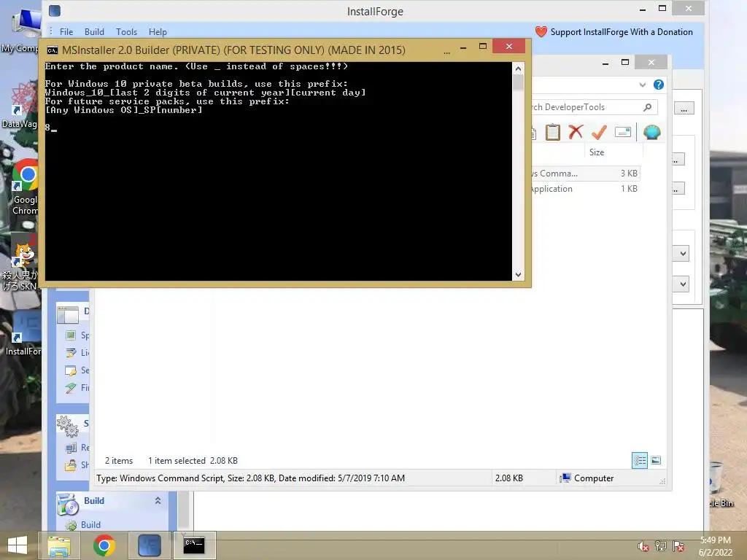Open the Shortcuts item icon in the sidebar
Screen dimensions: 747x560
pyautogui.click(x=71, y=464)
